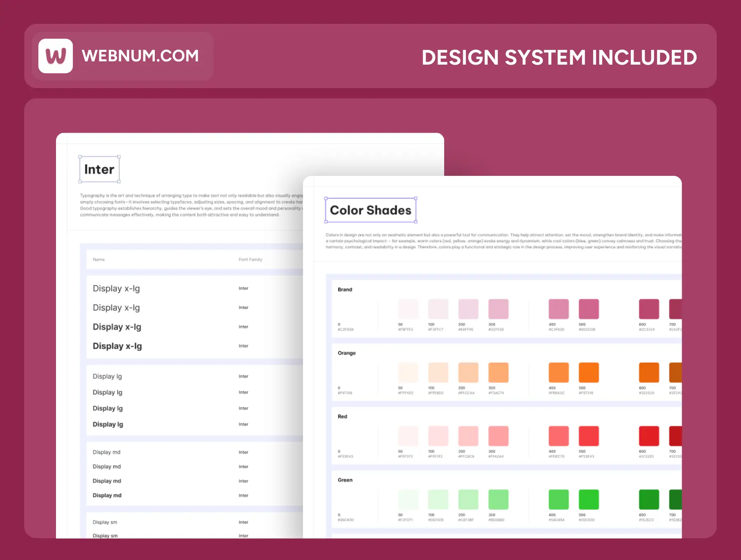Screen dimensions: 741x560
Task: Choose the Orange 300 color swatch
Action: click(498, 373)
